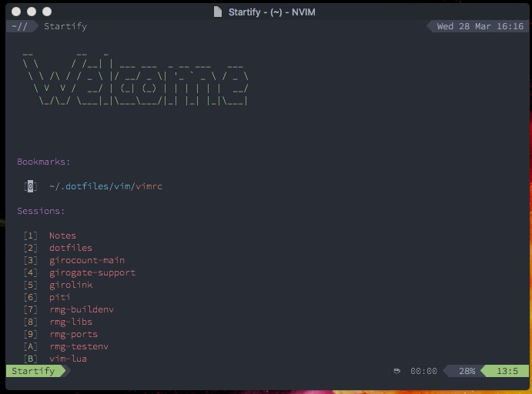Open bookmark ~/.dotfiles/vim/vimrc
The height and width of the screenshot is (394, 532).
pyautogui.click(x=105, y=186)
